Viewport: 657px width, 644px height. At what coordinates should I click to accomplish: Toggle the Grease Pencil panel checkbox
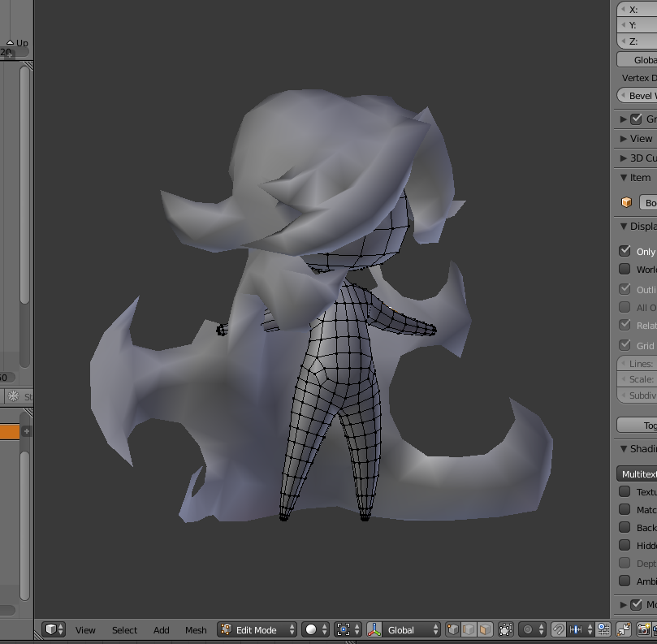636,119
